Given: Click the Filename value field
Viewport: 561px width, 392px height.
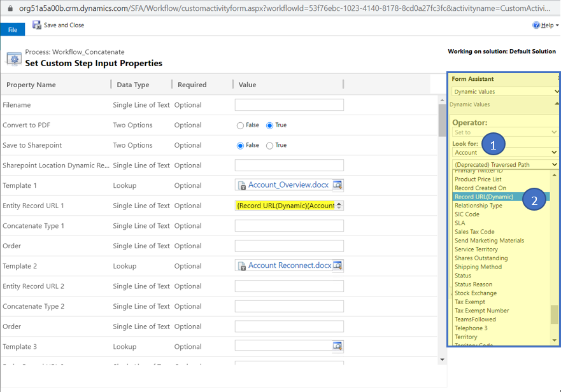Looking at the screenshot, I should (x=289, y=105).
